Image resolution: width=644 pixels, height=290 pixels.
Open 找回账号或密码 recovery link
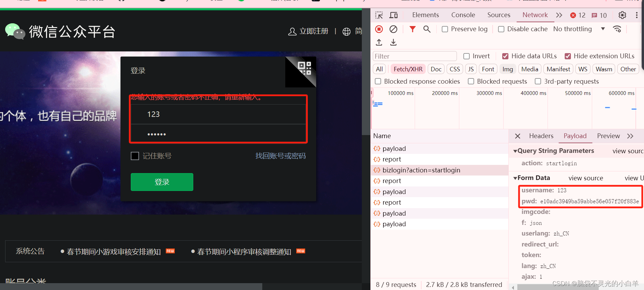pyautogui.click(x=280, y=156)
